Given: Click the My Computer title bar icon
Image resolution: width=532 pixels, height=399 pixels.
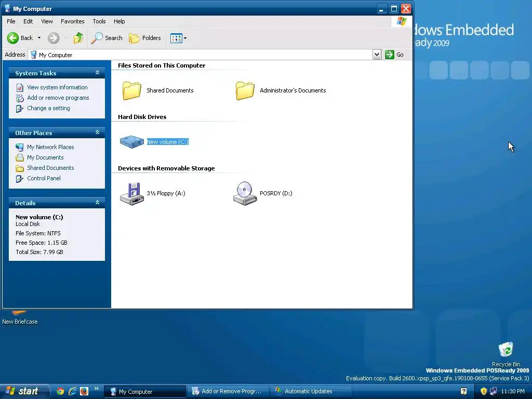Looking at the screenshot, I should (7, 8).
